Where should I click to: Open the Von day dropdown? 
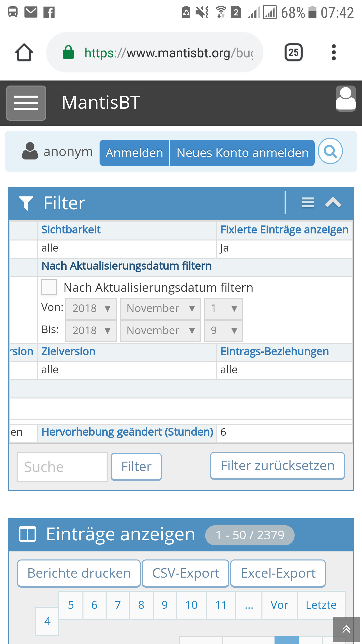tap(223, 308)
